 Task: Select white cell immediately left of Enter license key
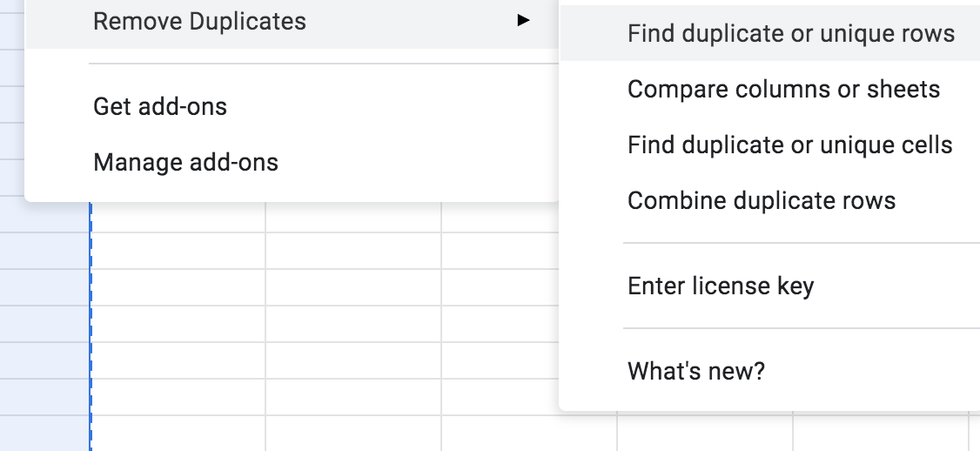point(500,287)
